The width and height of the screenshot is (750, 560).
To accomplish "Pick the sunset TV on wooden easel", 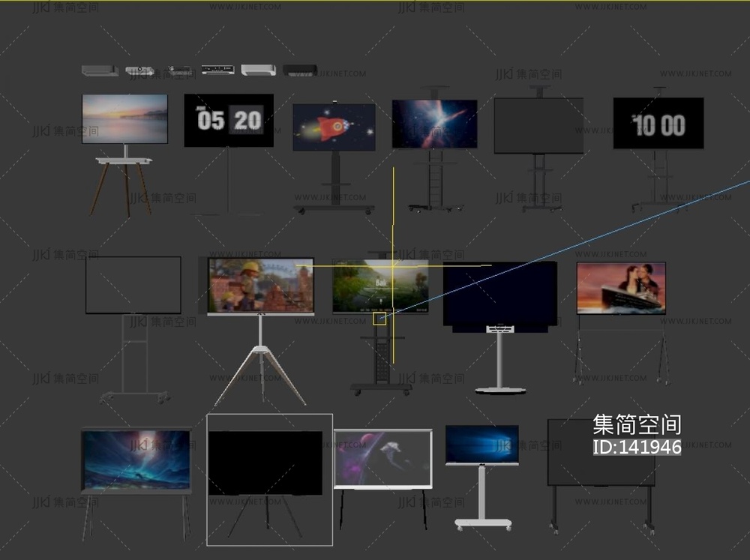I will pyautogui.click(x=124, y=118).
